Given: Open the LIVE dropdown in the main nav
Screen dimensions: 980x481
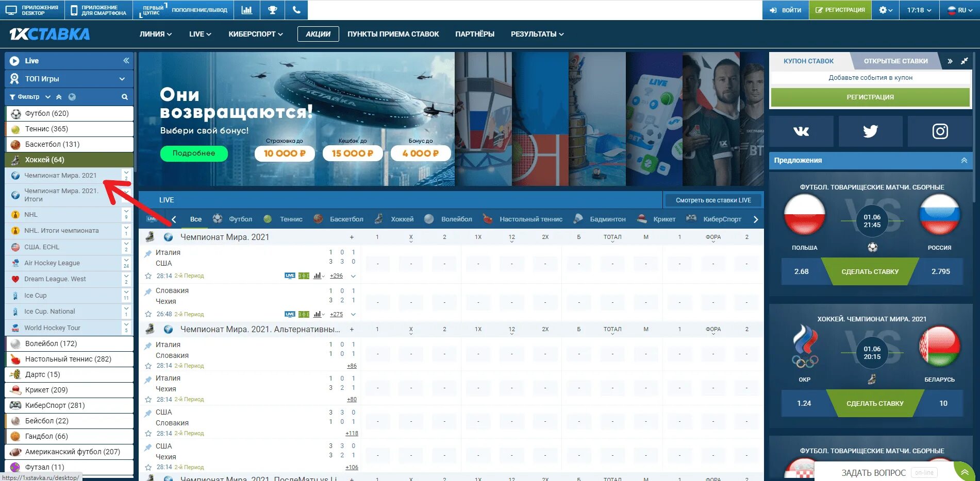Looking at the screenshot, I should [x=200, y=34].
